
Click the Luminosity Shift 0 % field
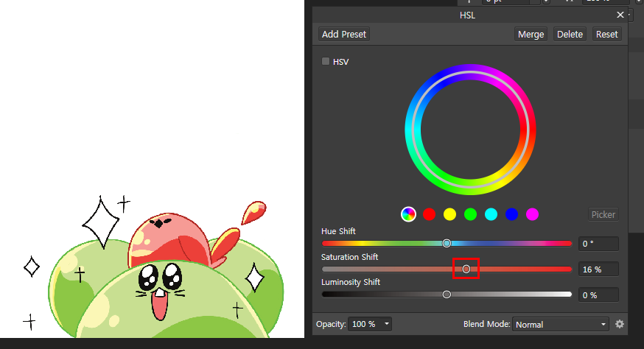598,295
